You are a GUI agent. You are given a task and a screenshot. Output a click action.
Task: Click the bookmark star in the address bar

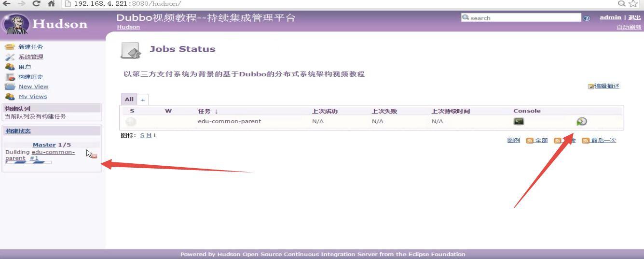click(x=633, y=3)
